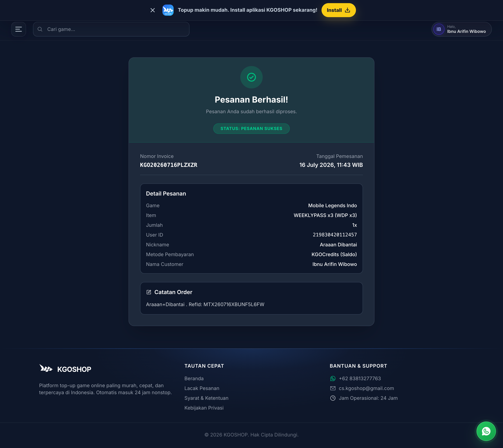Click cs.kgoshop@gmail.com email link
The height and width of the screenshot is (448, 503).
[x=366, y=388]
